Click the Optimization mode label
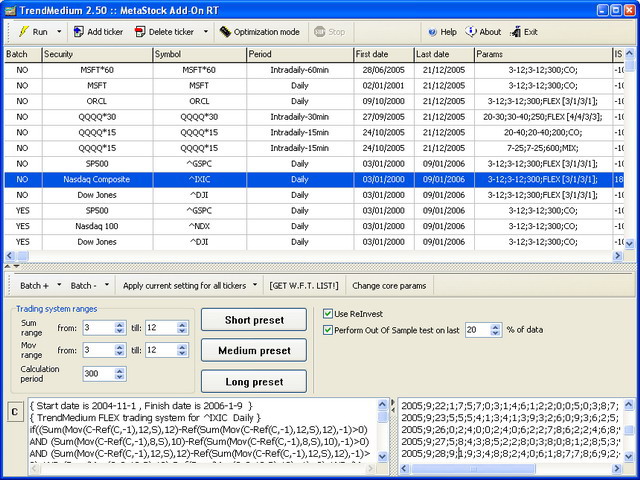 click(x=267, y=32)
